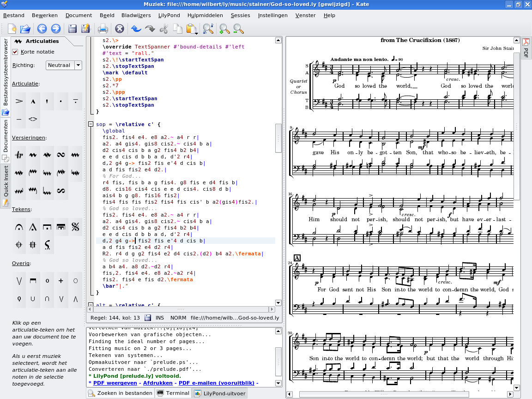This screenshot has width=532, height=399.
Task: Insert the staccato dot articulation
Action: point(61,101)
